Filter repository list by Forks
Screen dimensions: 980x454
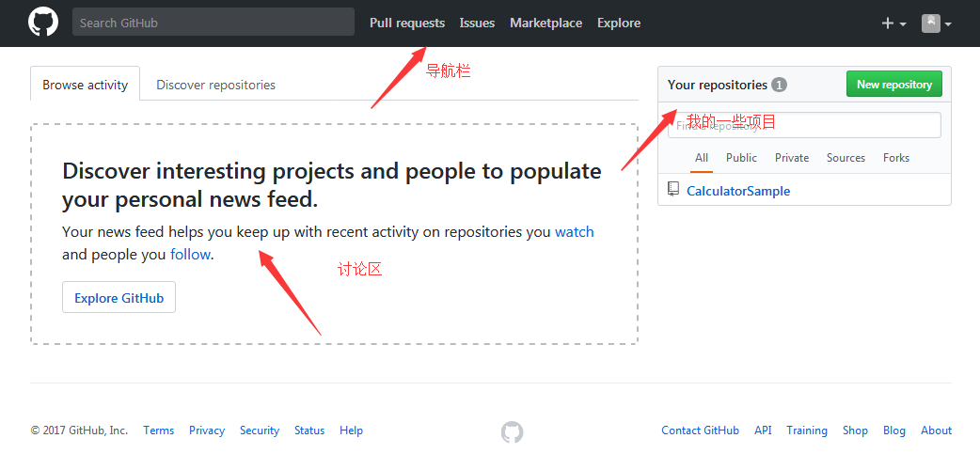tap(896, 158)
